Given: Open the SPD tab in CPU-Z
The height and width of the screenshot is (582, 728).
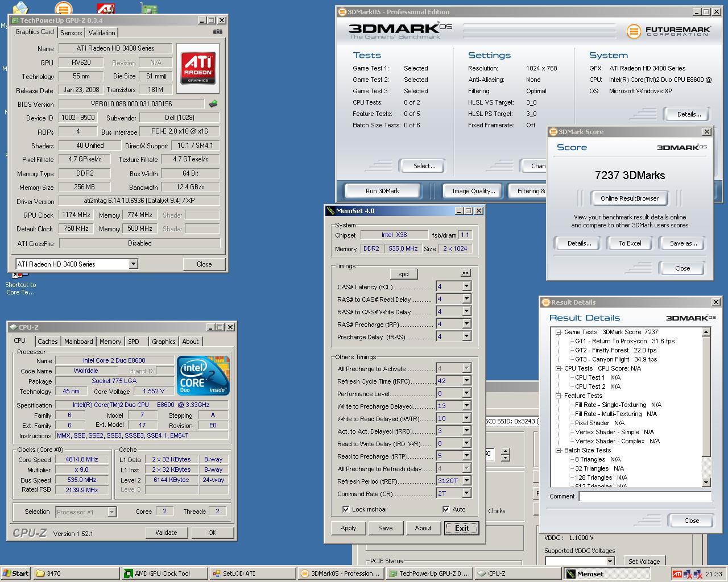Looking at the screenshot, I should click(134, 342).
